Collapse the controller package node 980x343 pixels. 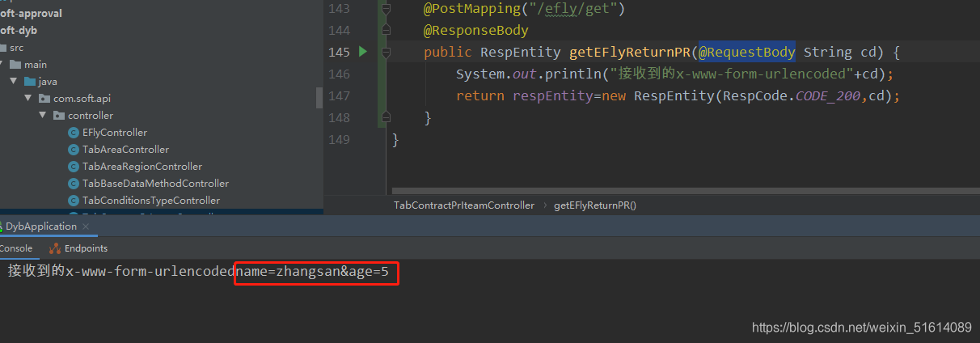(43, 116)
